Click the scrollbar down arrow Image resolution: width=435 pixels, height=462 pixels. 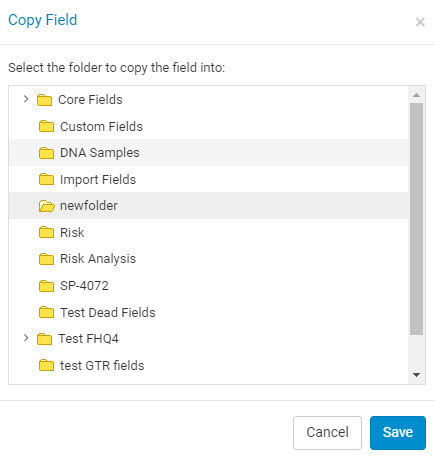click(x=416, y=375)
